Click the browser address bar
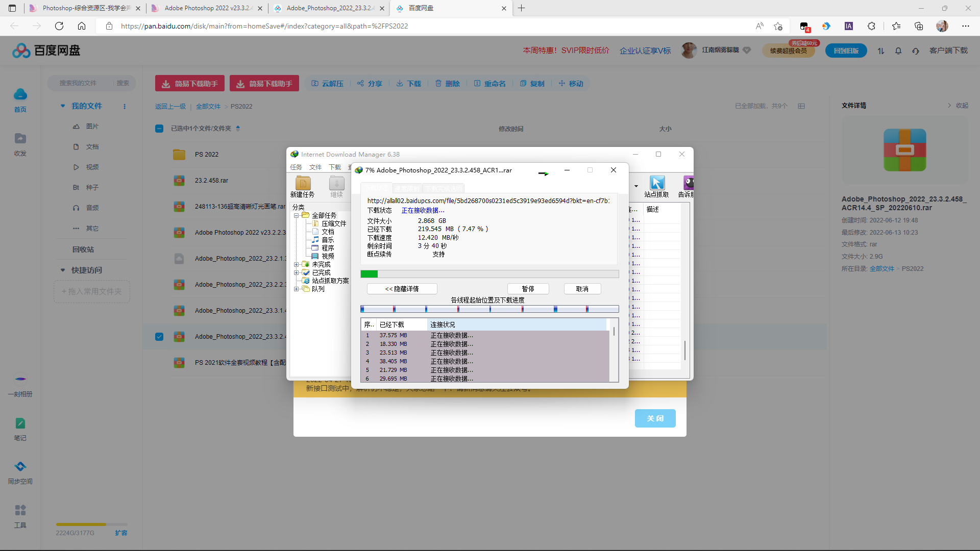The height and width of the screenshot is (551, 980). (429, 26)
